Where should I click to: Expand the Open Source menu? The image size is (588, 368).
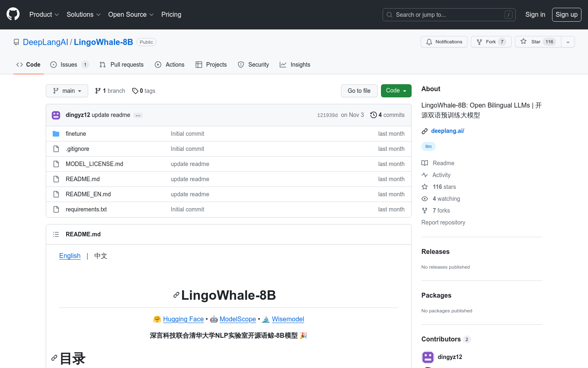coord(131,14)
